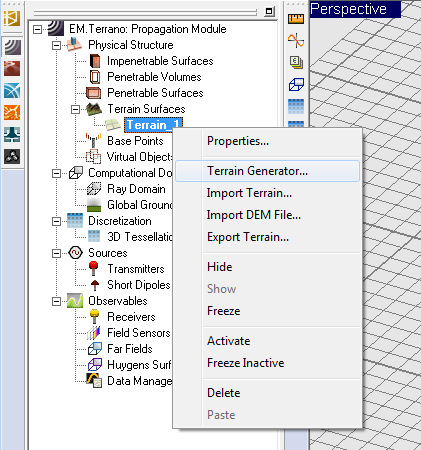The height and width of the screenshot is (450, 421).
Task: Click the Huygens Surfaces purple box icon
Action: (x=95, y=365)
